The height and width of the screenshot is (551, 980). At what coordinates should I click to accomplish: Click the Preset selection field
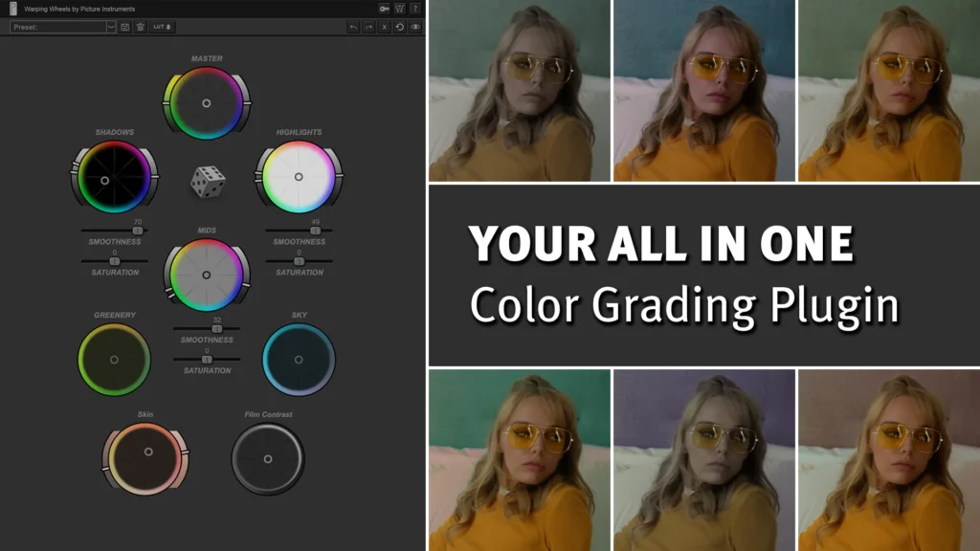57,27
